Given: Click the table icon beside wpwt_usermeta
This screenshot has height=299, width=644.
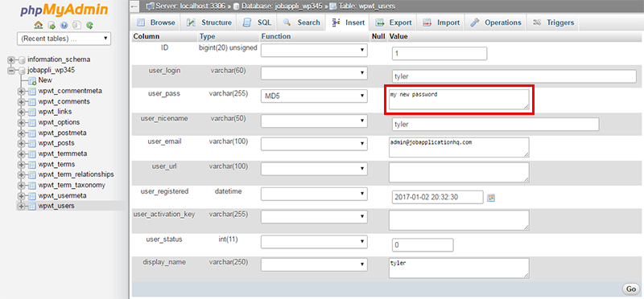Looking at the screenshot, I should [32, 195].
